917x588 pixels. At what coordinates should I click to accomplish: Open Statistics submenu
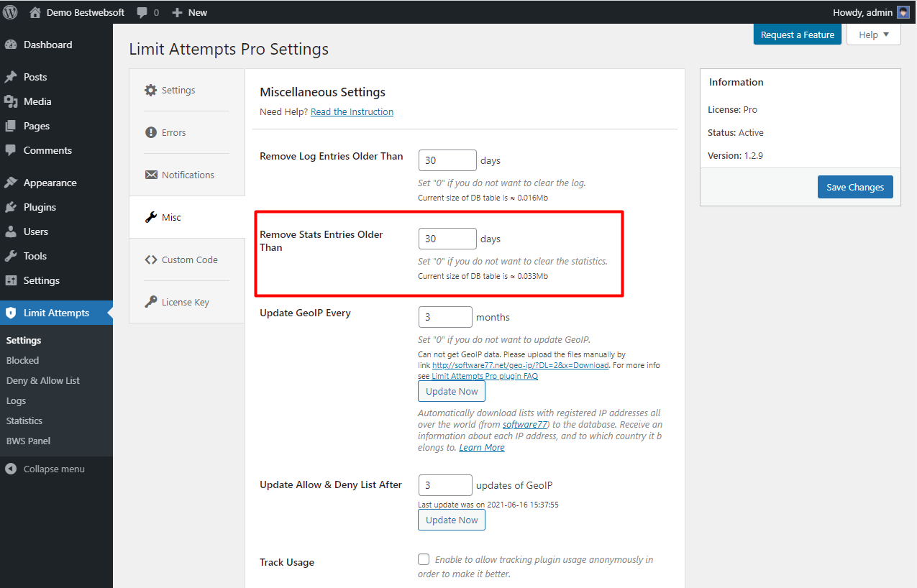click(24, 421)
